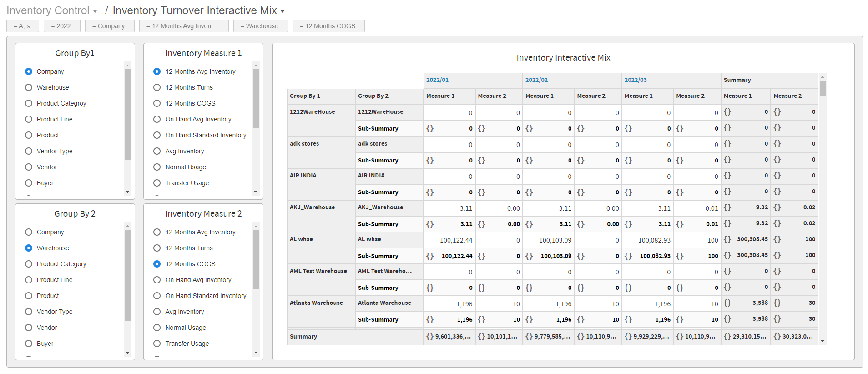Click braces icon in AL whse Sub-Summary 2022/02 Measure 2
This screenshot has height=374, width=868.
click(x=581, y=256)
